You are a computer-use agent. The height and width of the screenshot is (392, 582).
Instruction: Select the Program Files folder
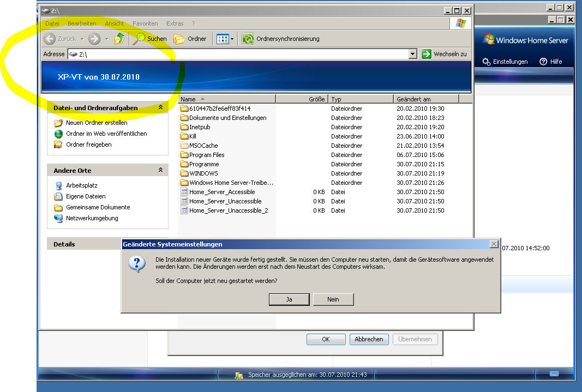(x=203, y=155)
